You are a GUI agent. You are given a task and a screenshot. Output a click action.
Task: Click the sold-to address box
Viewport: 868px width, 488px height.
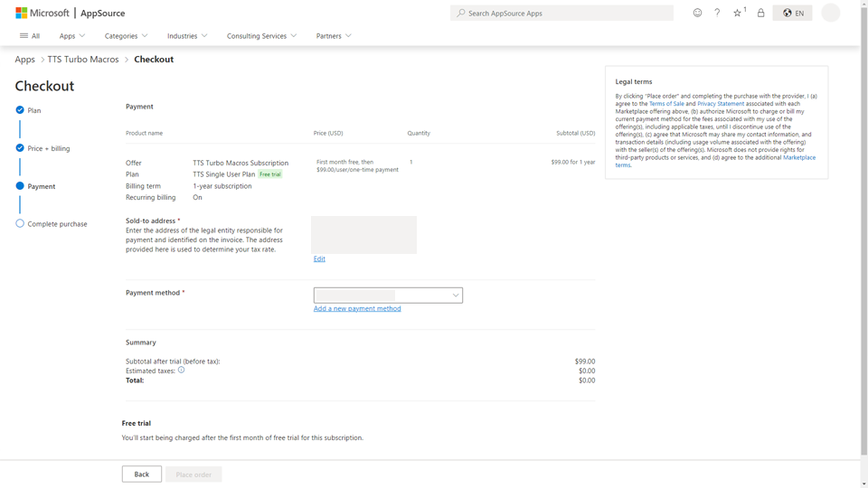363,235
